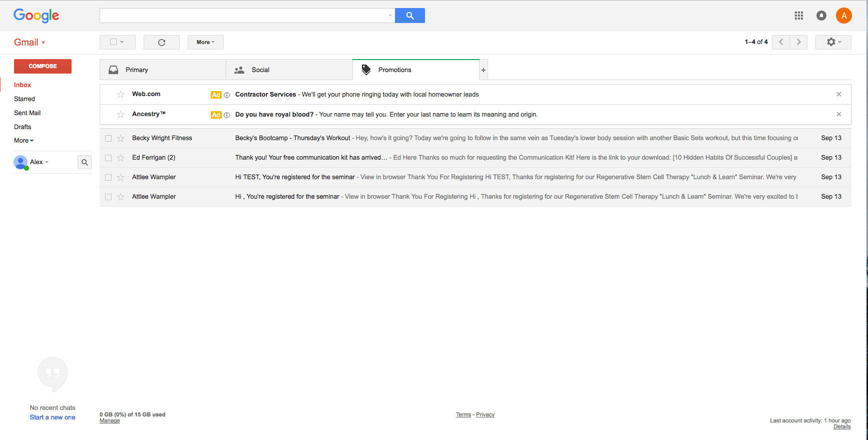The height and width of the screenshot is (440, 868).
Task: Click the refresh mail button
Action: coord(161,43)
